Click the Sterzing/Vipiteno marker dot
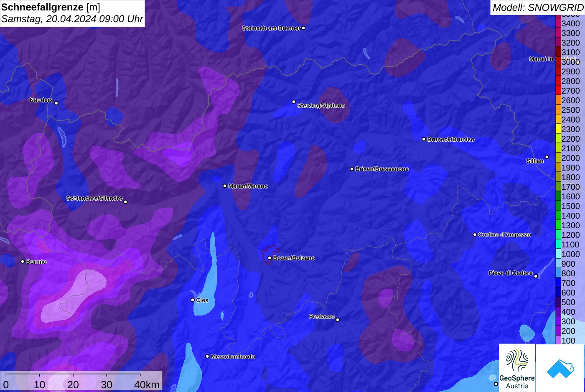The image size is (585, 392). [x=294, y=102]
